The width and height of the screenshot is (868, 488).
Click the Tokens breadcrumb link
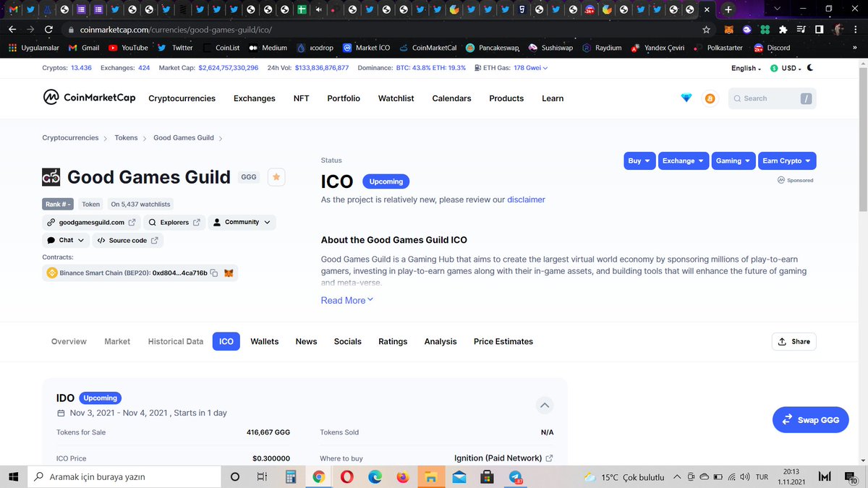pyautogui.click(x=126, y=137)
